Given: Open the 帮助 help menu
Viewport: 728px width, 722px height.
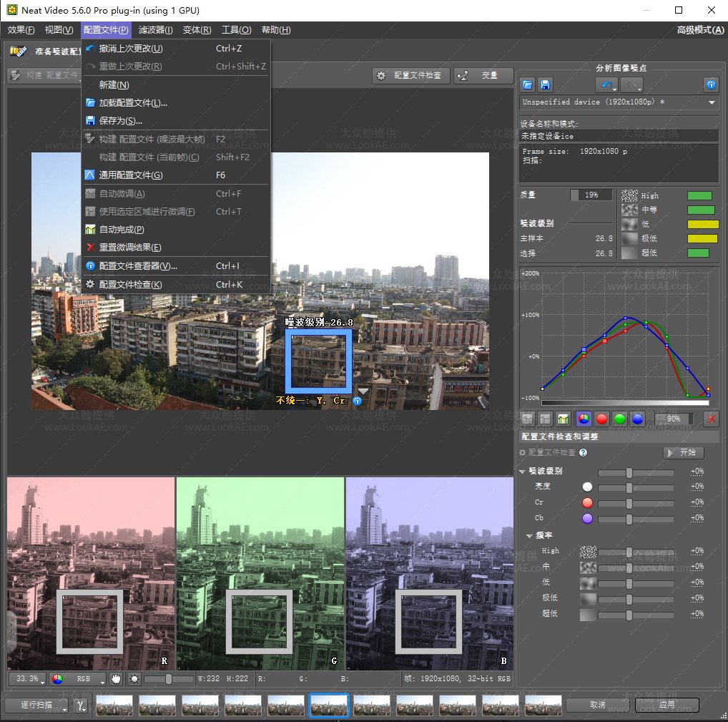Looking at the screenshot, I should point(276,30).
